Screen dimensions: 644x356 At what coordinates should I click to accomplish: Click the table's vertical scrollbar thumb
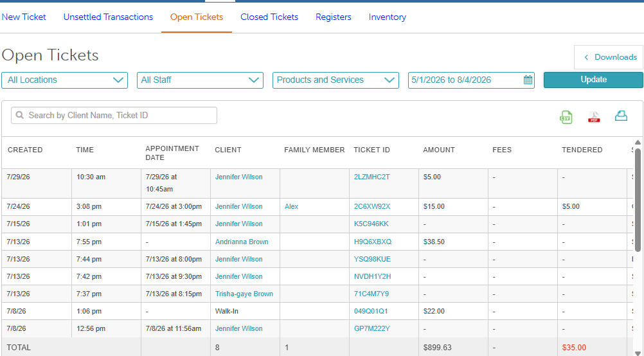click(x=638, y=199)
